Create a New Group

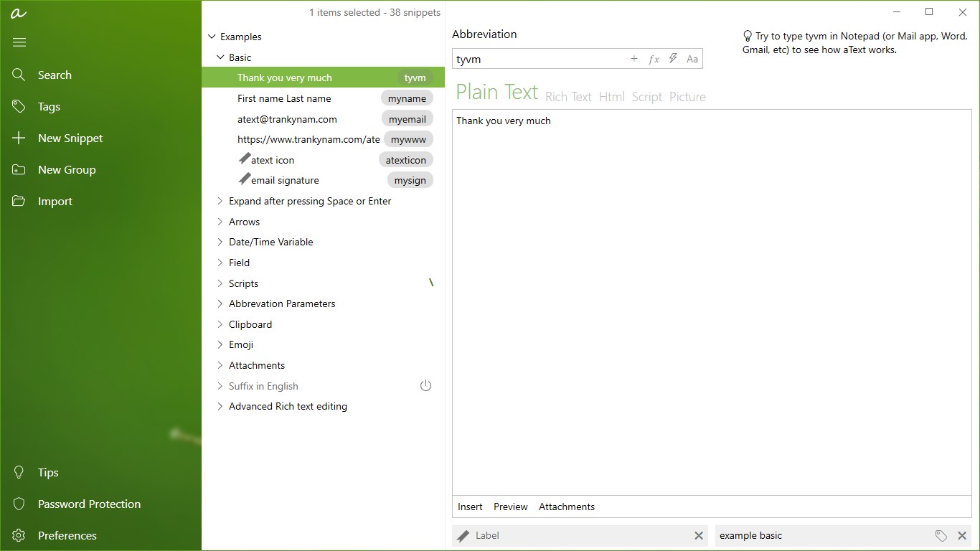pos(67,169)
